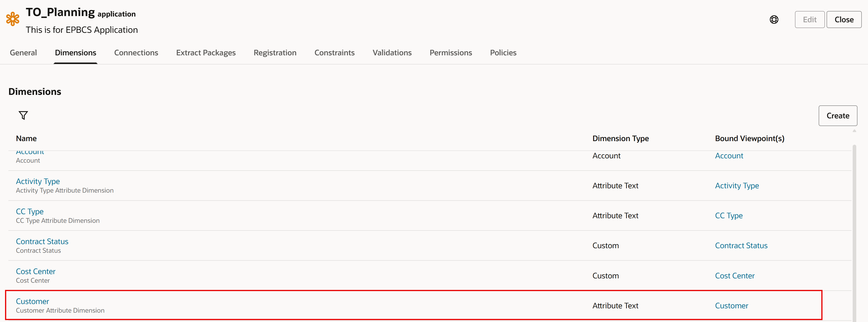Image resolution: width=868 pixels, height=322 pixels.
Task: Click the help lifebuoy icon
Action: (774, 20)
